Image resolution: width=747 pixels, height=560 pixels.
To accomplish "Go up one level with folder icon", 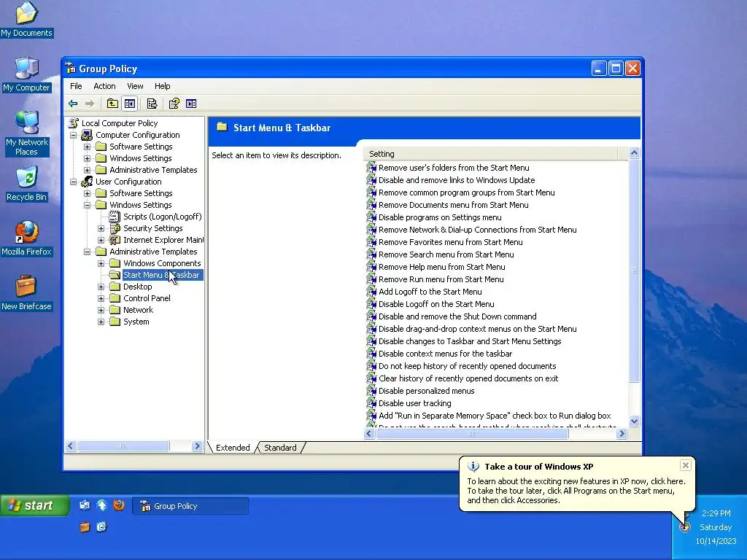I will (112, 104).
